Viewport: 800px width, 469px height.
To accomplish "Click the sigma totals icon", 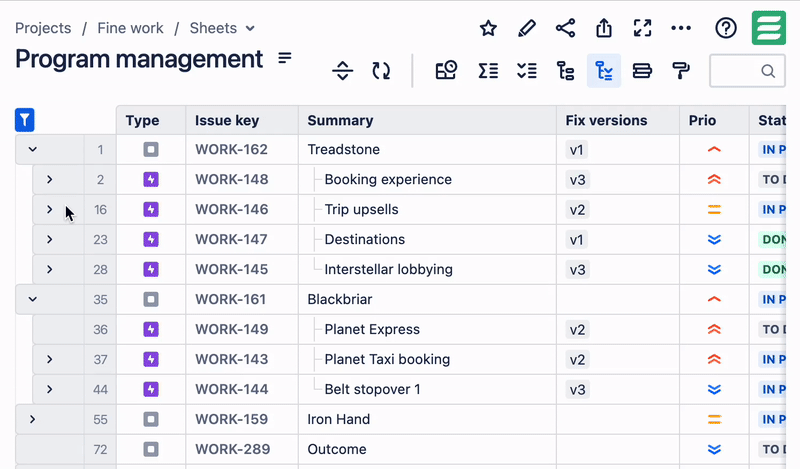I will pos(488,70).
